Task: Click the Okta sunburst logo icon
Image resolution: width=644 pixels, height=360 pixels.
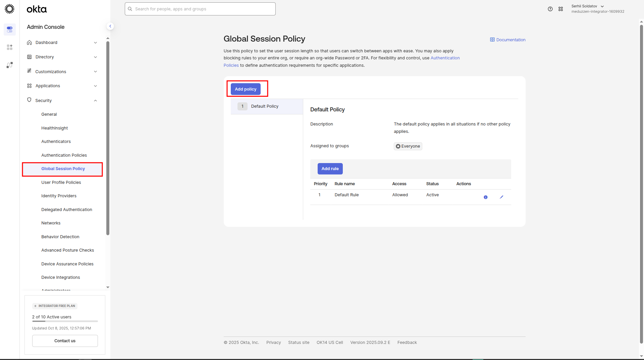Action: click(9, 9)
